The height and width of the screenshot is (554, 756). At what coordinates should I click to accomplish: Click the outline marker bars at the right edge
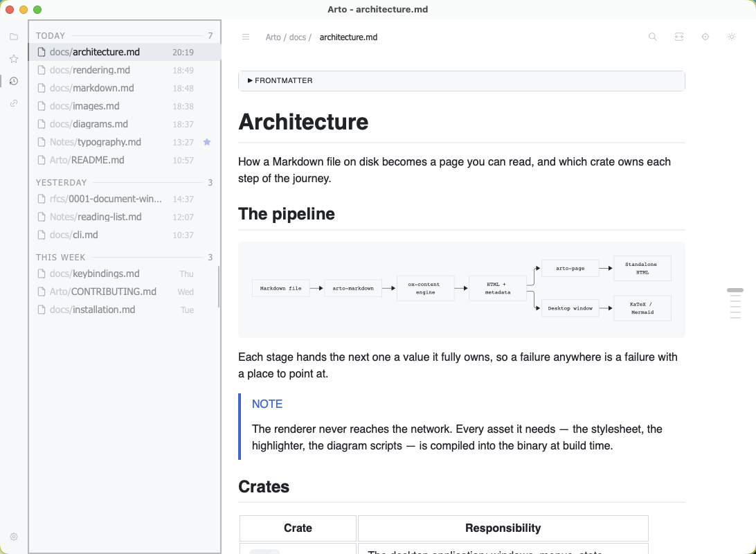click(735, 304)
